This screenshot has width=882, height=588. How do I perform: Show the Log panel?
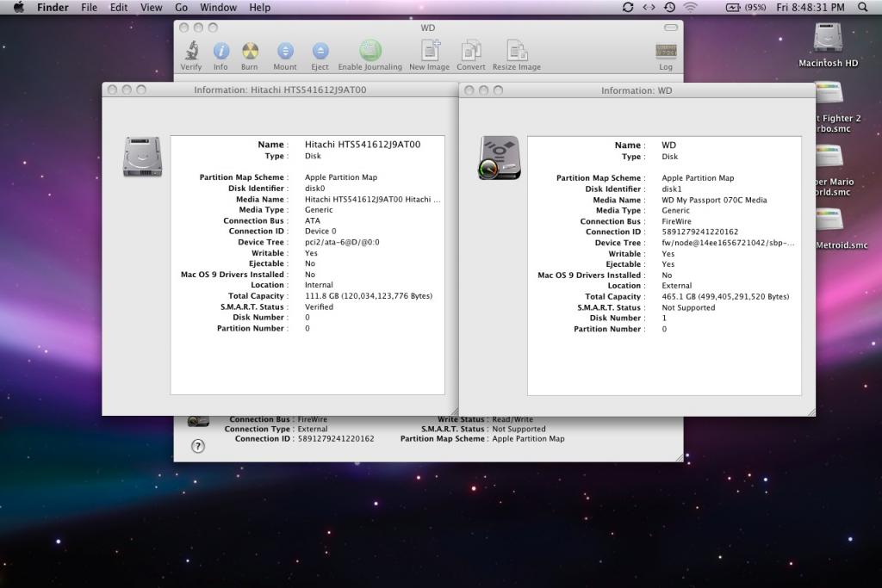(x=666, y=52)
